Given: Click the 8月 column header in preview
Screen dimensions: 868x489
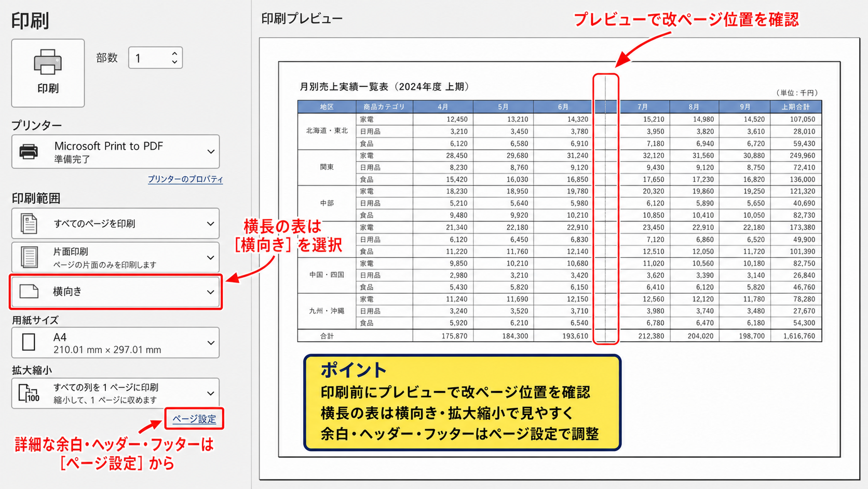Looking at the screenshot, I should [694, 107].
